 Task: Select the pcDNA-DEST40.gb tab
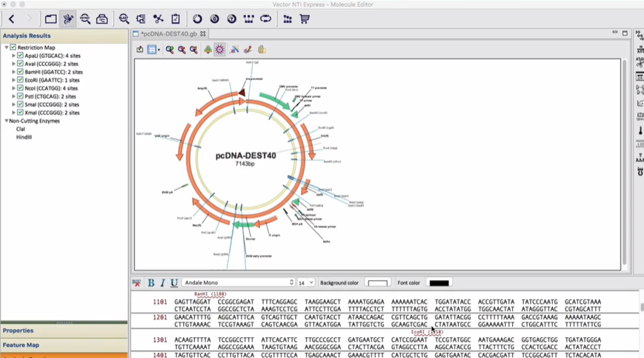169,34
